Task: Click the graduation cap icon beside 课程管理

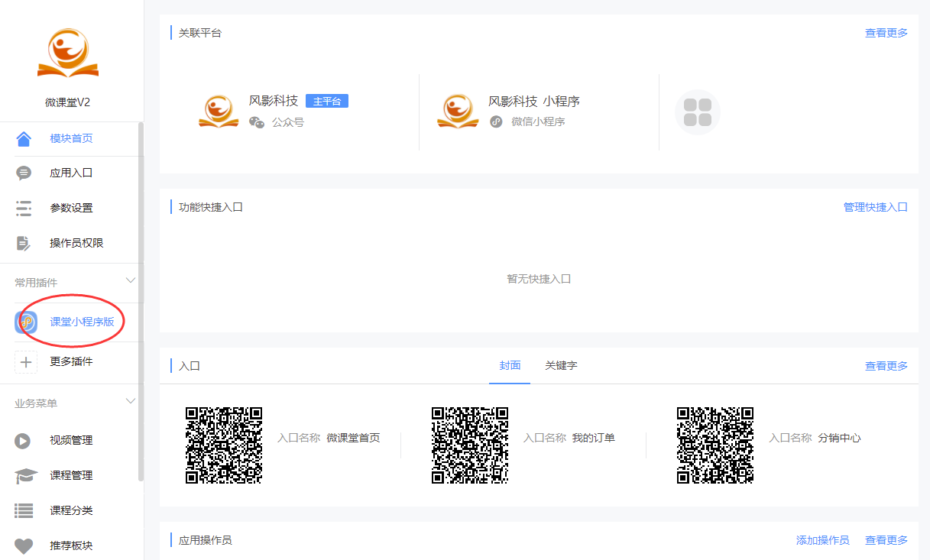Action: (25, 476)
